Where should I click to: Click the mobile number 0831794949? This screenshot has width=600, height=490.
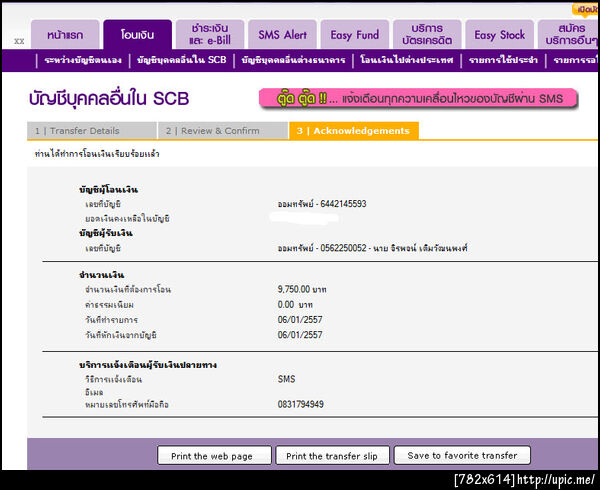point(301,404)
